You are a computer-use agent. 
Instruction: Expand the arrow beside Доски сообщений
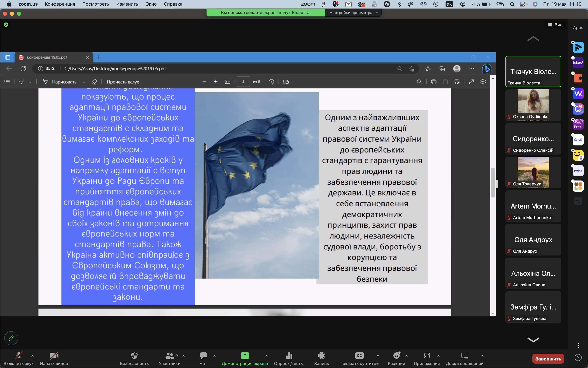click(x=482, y=356)
